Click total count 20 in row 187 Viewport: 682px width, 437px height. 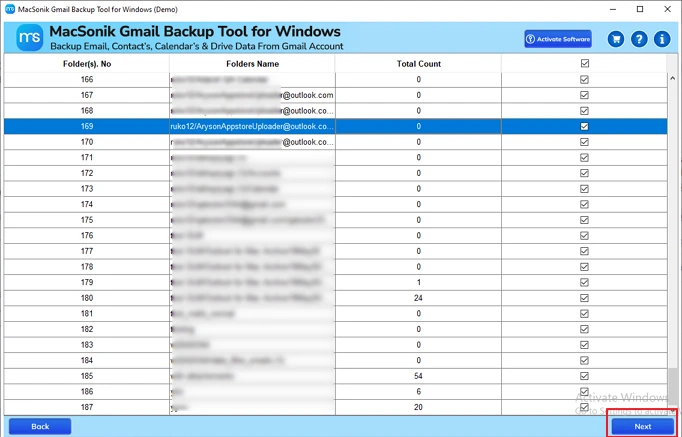click(x=418, y=407)
